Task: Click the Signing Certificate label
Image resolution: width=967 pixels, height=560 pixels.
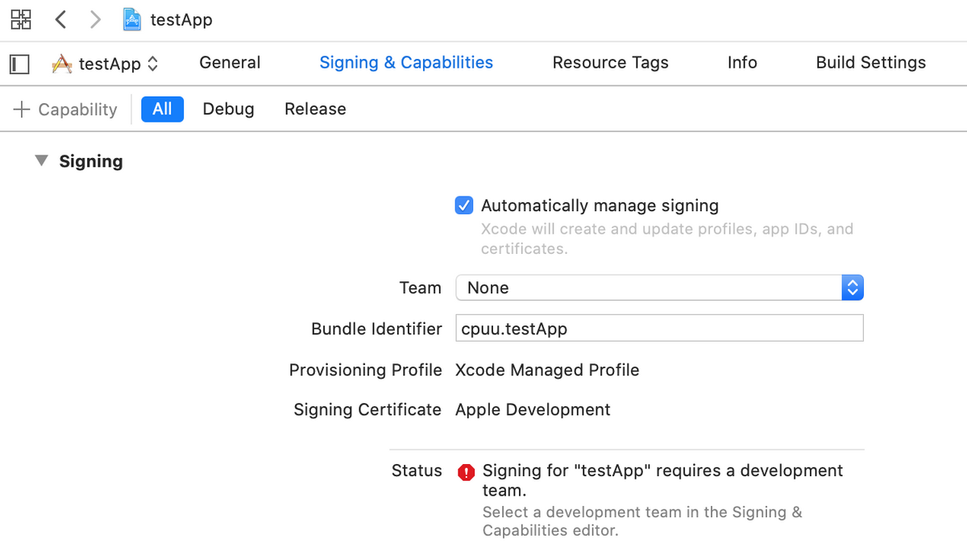Action: (367, 409)
